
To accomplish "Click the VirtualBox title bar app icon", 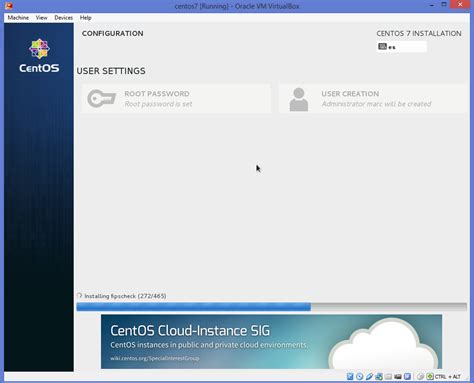I will [9, 6].
